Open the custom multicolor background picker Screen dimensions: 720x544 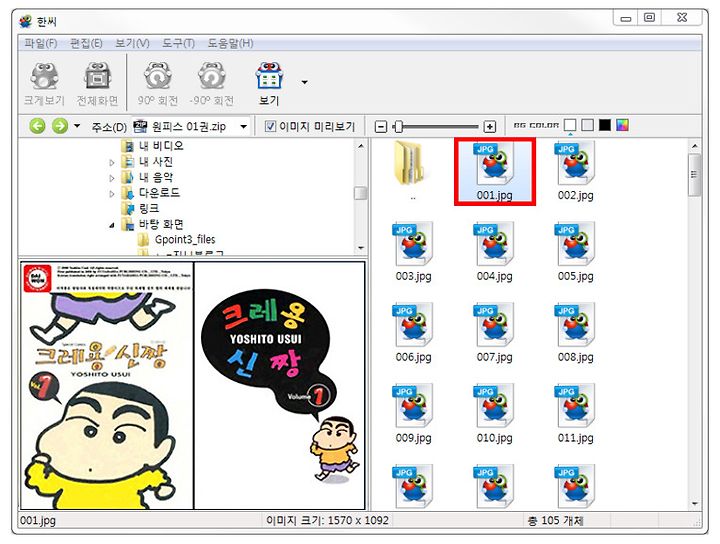point(622,125)
